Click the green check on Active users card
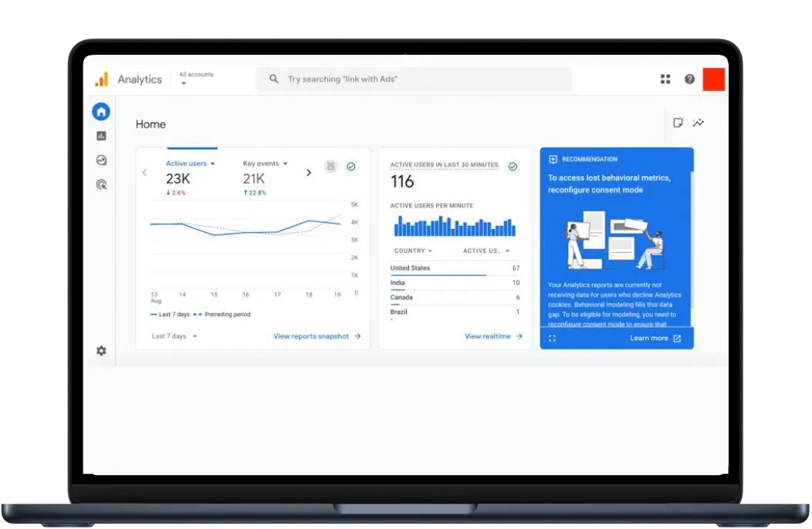Screen dimensions: 812x529 pos(351,166)
